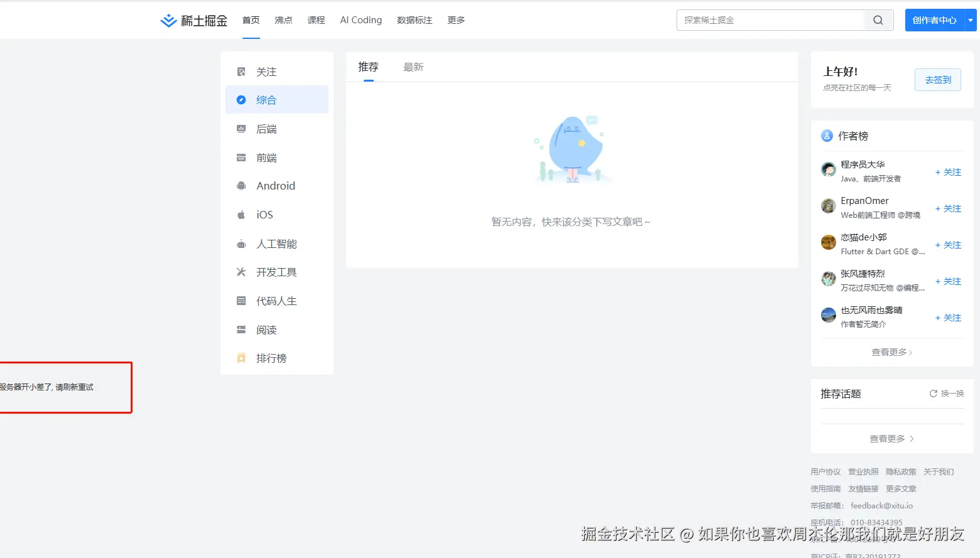Switch to the 最新 tab
The width and height of the screenshot is (980, 558).
click(x=413, y=67)
